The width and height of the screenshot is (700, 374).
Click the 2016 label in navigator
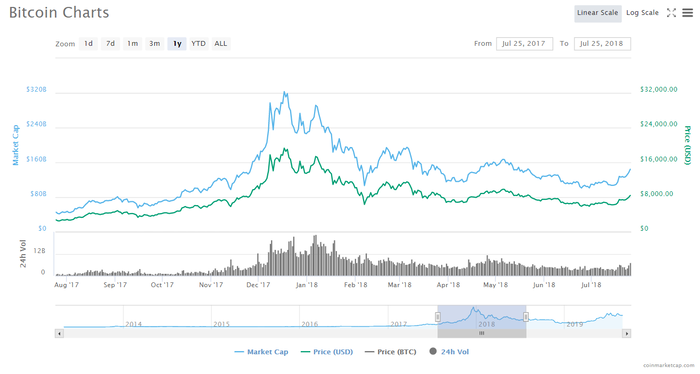pos(309,324)
